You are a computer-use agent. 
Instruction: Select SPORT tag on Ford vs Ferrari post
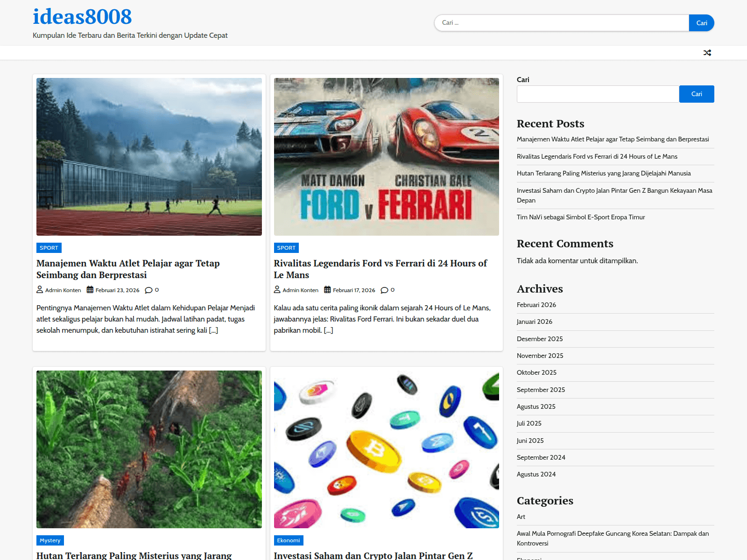point(286,248)
